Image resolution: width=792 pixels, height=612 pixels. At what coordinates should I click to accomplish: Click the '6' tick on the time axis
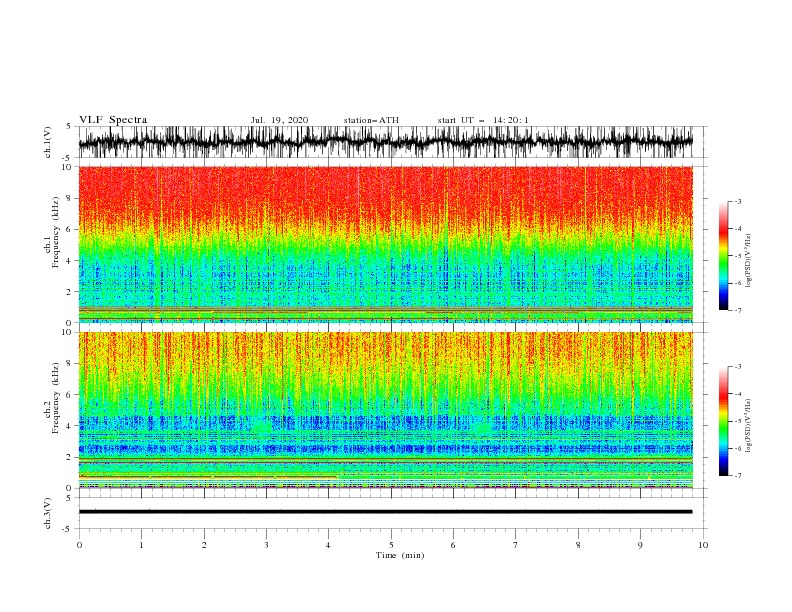coord(453,545)
